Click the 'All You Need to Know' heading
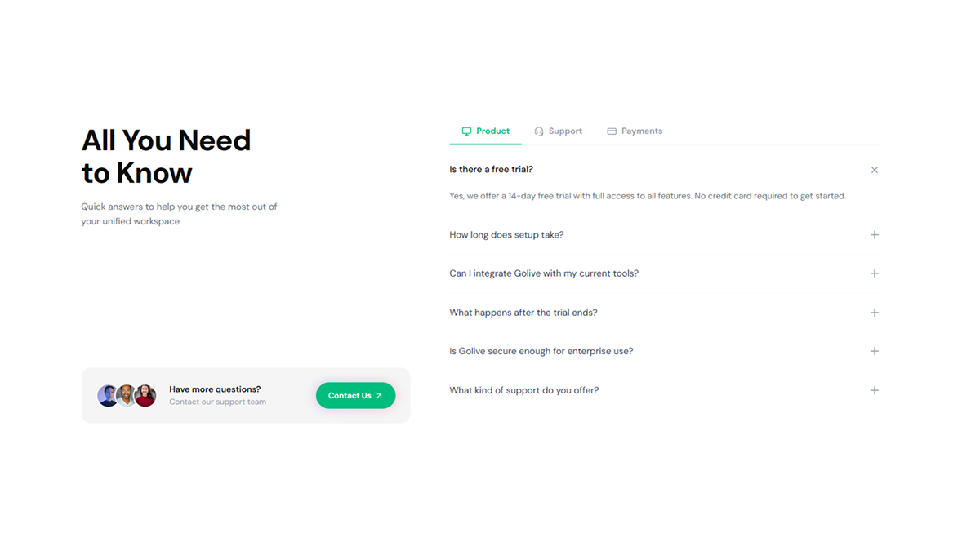Viewport: 980px width, 551px height. pos(166,155)
